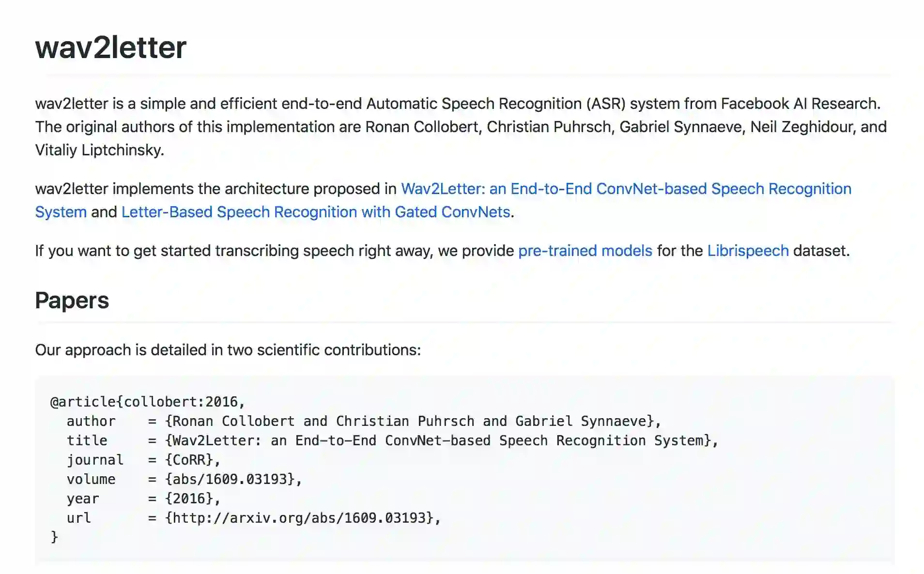Click the year 2016 line in the citation

pyautogui.click(x=143, y=498)
